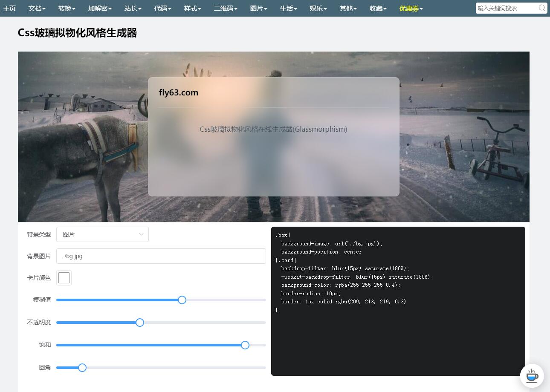Click the keyword search input box
This screenshot has height=392, width=550.
[x=507, y=8]
